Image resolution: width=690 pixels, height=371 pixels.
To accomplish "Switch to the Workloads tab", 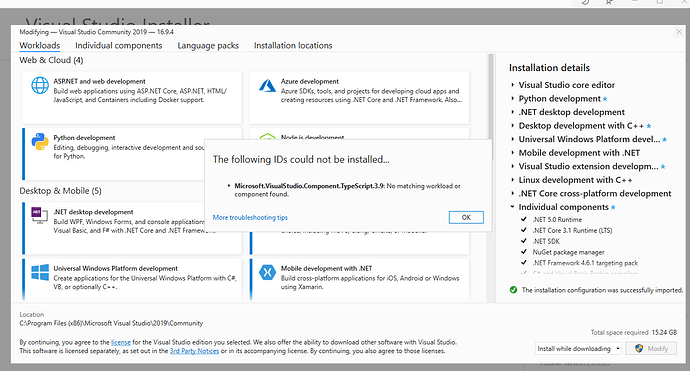I will click(x=40, y=45).
